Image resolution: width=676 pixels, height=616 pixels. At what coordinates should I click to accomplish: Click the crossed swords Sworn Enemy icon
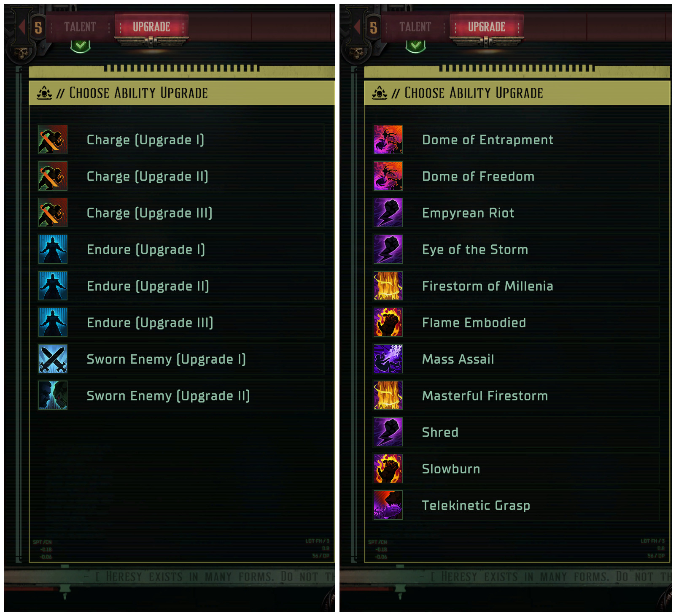(53, 359)
